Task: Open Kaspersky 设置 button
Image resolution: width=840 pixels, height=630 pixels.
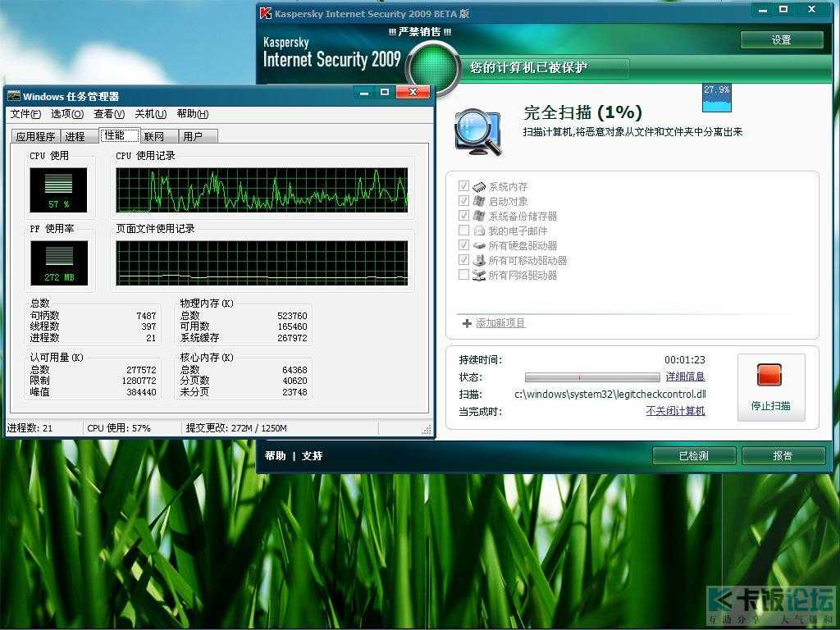Action: 782,39
